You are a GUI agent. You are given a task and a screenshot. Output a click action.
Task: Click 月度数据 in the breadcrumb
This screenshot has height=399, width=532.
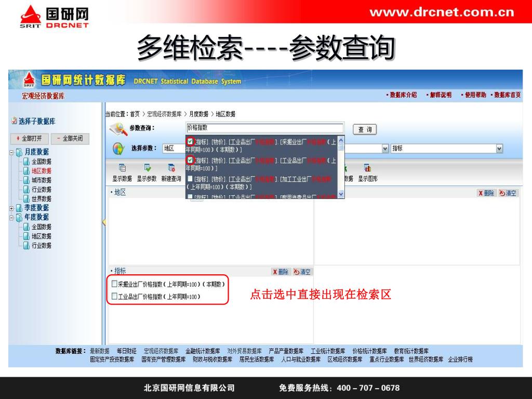click(x=198, y=114)
